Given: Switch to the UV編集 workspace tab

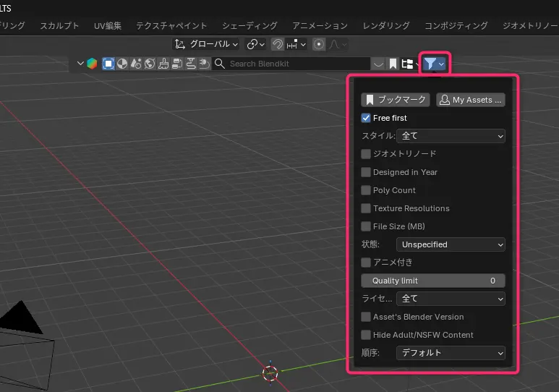Looking at the screenshot, I should click(x=108, y=26).
